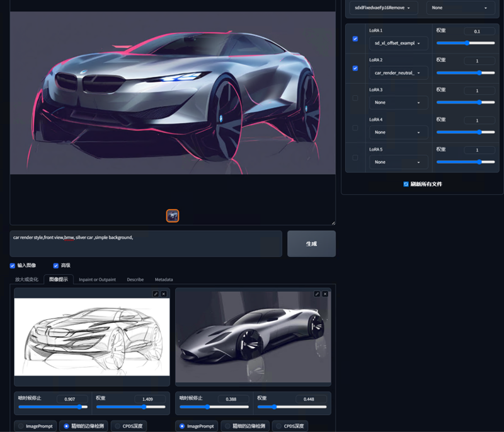This screenshot has width=504, height=432.
Task: Edit the sketch image prompt with pencil icon
Action: (x=156, y=294)
